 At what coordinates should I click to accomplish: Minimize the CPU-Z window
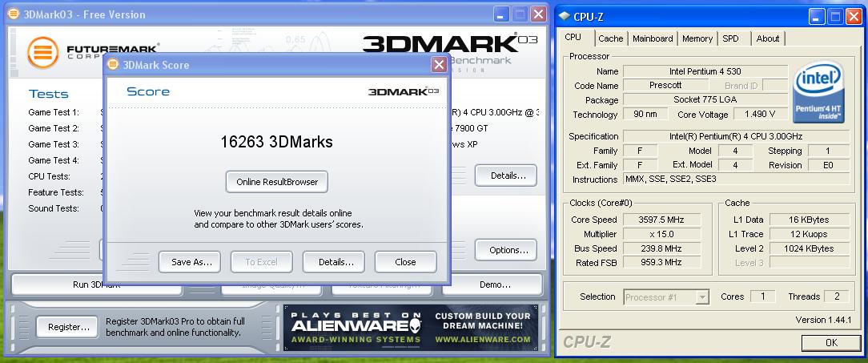click(817, 17)
